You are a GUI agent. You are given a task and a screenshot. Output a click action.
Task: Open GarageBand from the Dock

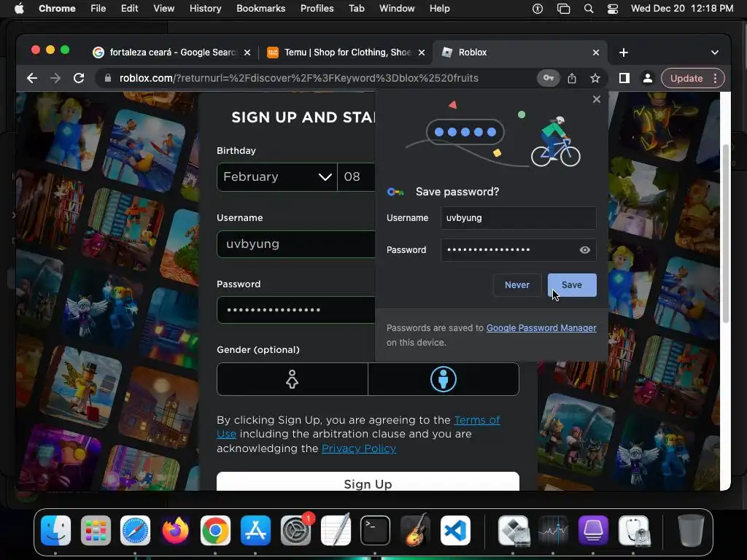415,530
